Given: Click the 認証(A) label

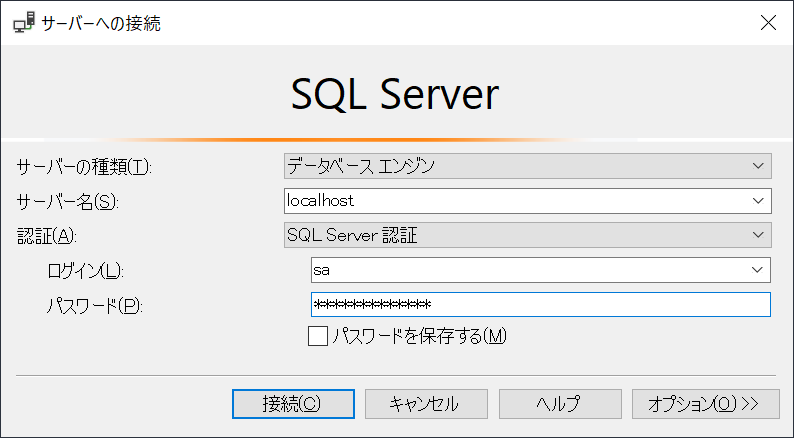Looking at the screenshot, I should (47, 235).
